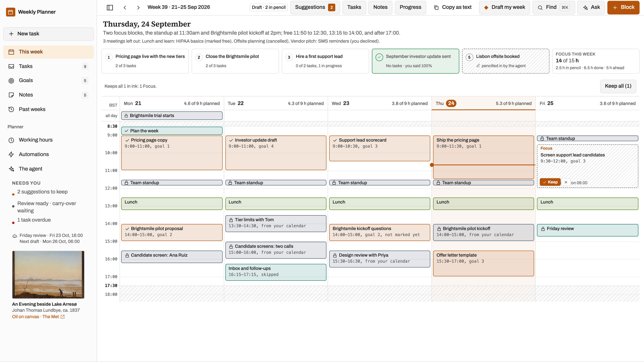Click the external link icon next to The Met
The image size is (644, 362).
[63, 317]
